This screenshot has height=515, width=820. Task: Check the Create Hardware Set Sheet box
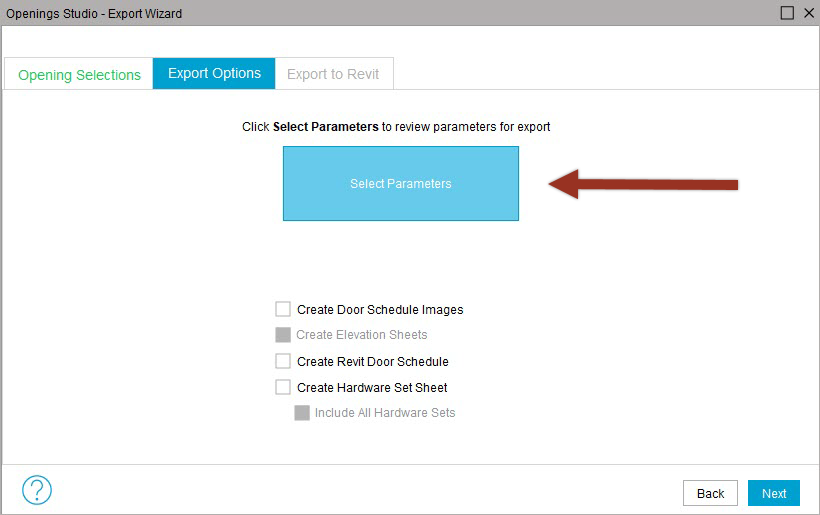[x=283, y=387]
